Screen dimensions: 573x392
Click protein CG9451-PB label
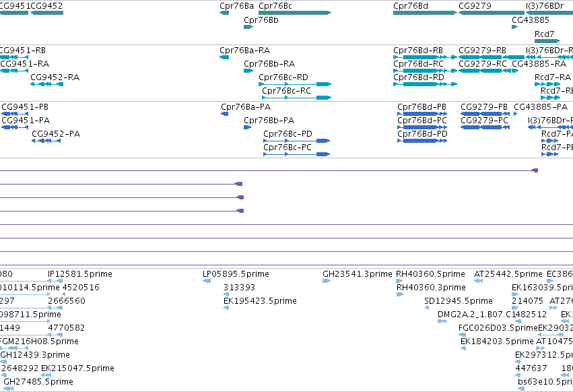click(25, 107)
